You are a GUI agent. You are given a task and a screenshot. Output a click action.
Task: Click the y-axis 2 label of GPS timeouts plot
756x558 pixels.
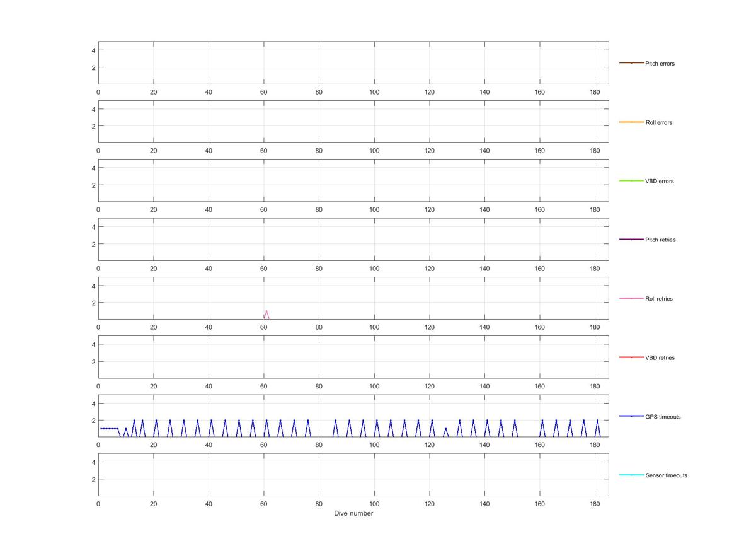tap(93, 421)
